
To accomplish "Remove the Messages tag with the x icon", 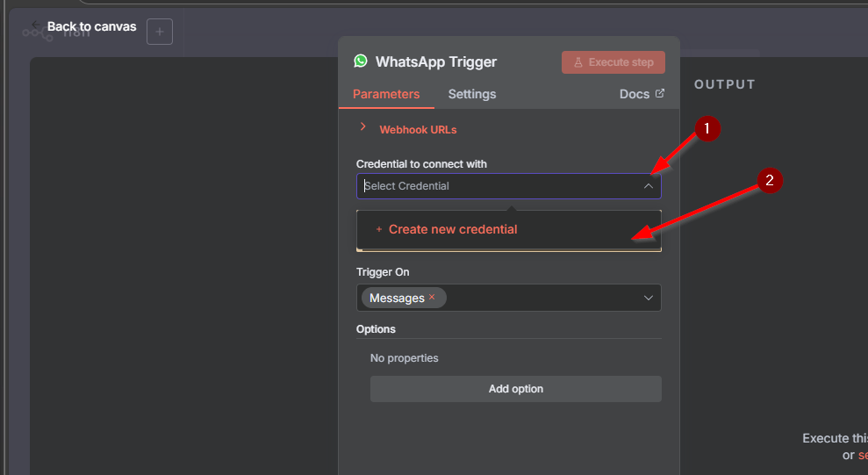I will (432, 298).
